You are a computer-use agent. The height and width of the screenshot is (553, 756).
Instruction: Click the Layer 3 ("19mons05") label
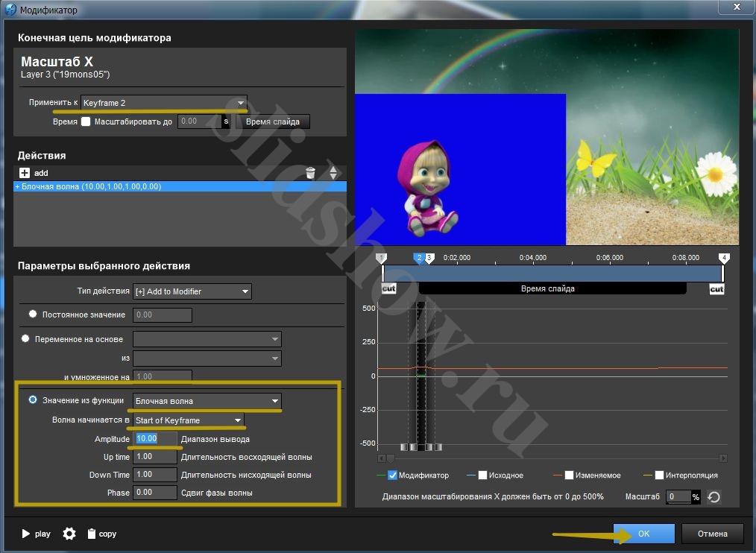(x=65, y=75)
